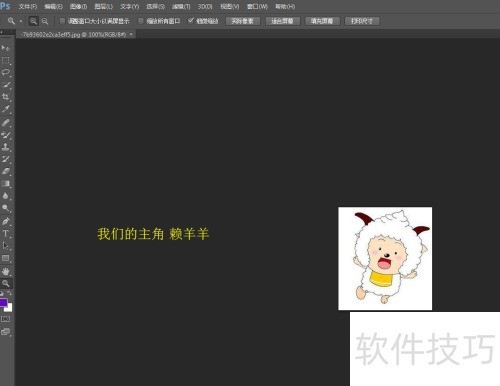
Task: Toggle Quick Mask mode
Action: click(x=6, y=319)
